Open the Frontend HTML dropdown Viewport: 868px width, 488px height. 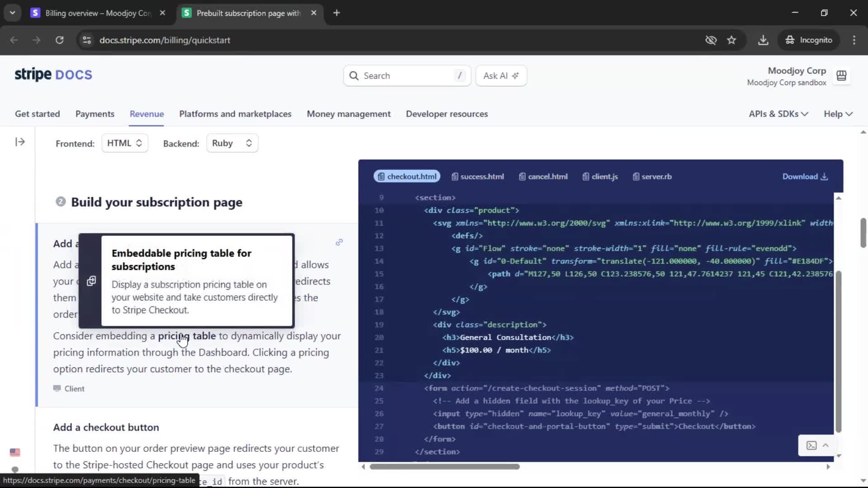(x=125, y=143)
